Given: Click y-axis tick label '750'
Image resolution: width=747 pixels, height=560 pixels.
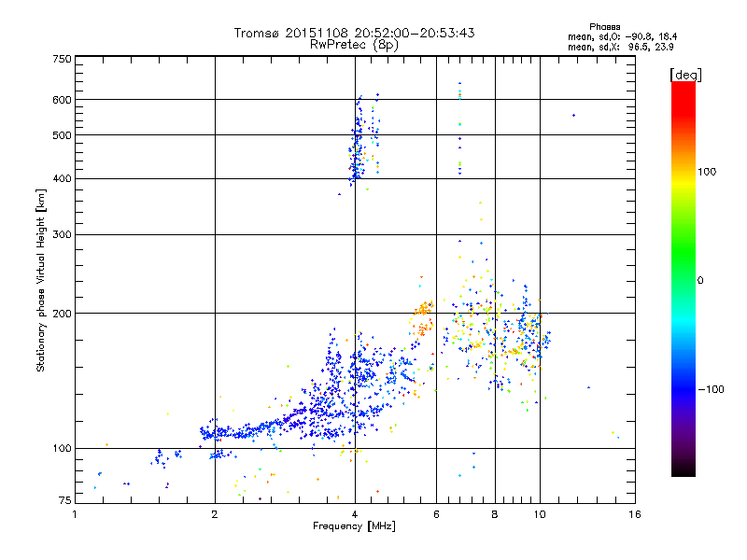Looking at the screenshot, I should coord(63,59).
